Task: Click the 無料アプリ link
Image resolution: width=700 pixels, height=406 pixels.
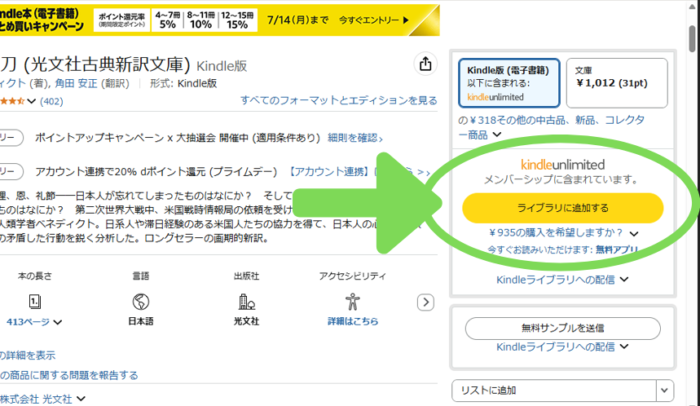Action: (x=617, y=249)
